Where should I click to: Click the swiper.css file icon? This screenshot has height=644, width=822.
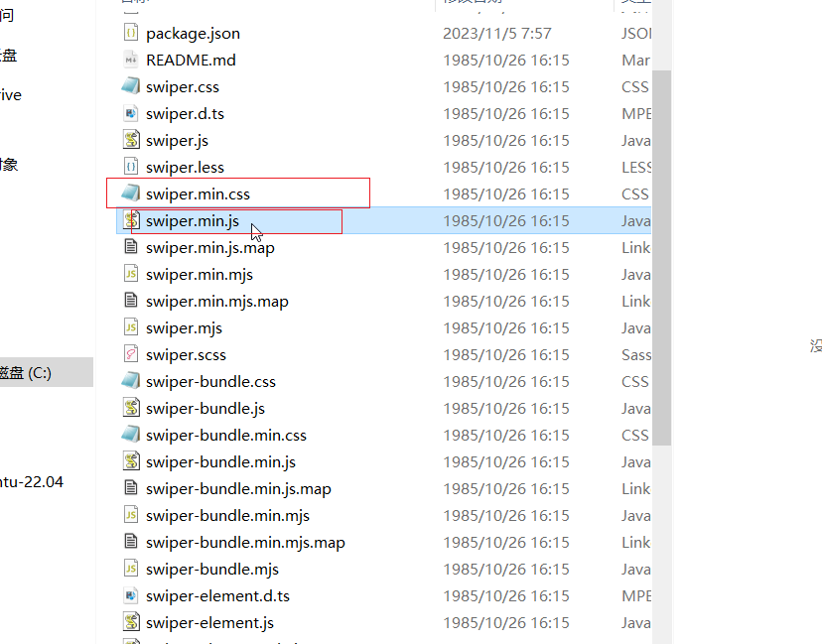131,86
